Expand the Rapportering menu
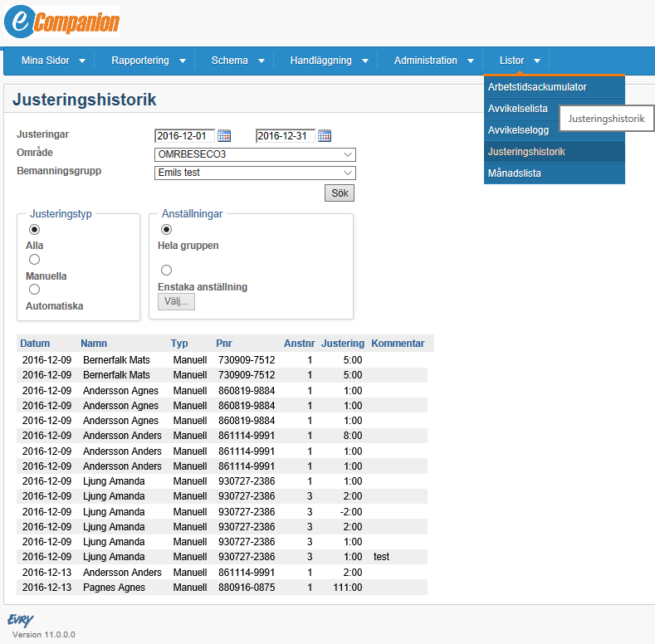This screenshot has width=655, height=644. click(x=148, y=61)
